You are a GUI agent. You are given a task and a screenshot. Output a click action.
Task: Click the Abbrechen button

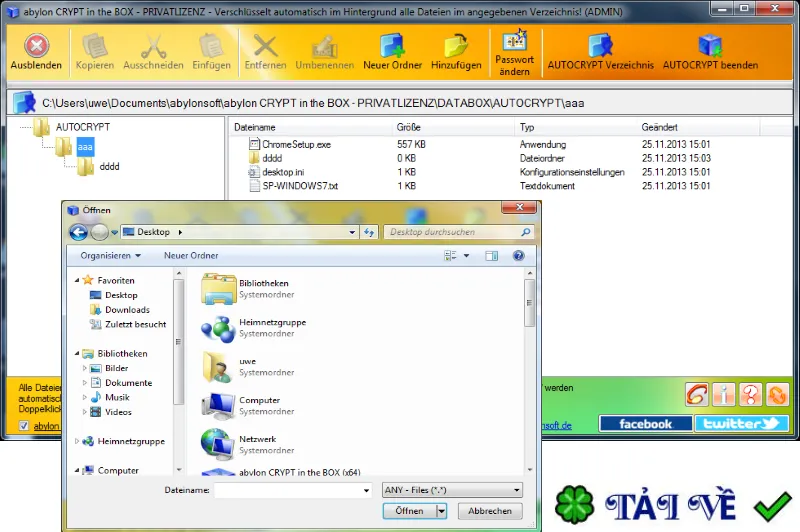click(x=490, y=511)
